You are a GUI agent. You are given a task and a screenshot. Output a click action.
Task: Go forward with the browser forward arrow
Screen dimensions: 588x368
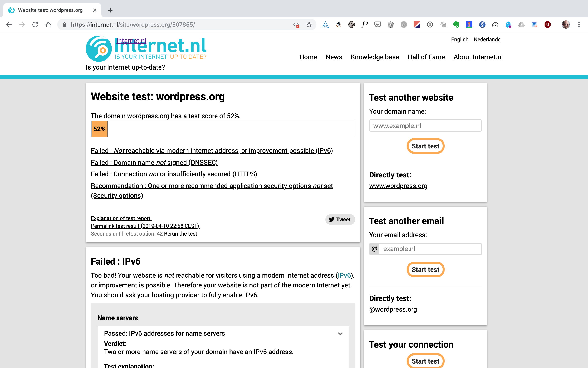(22, 25)
